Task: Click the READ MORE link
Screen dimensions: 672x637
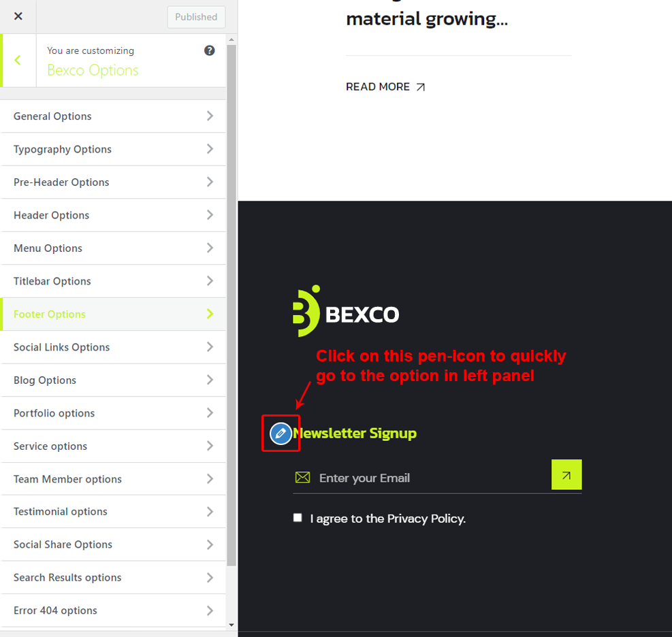Action: 378,87
